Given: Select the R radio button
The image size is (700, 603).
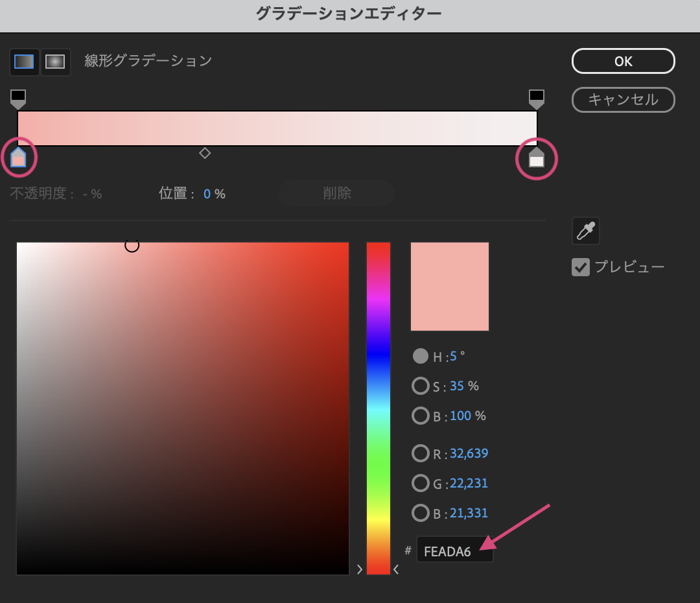Looking at the screenshot, I should 421,453.
